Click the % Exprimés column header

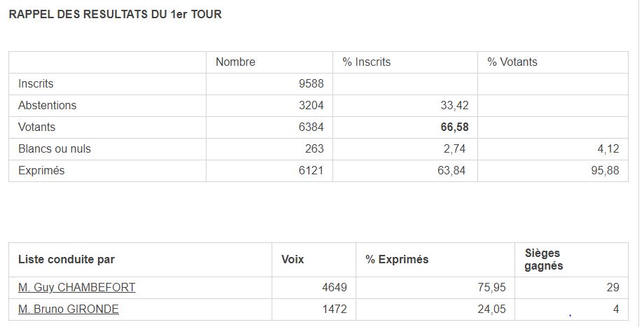pos(397,259)
